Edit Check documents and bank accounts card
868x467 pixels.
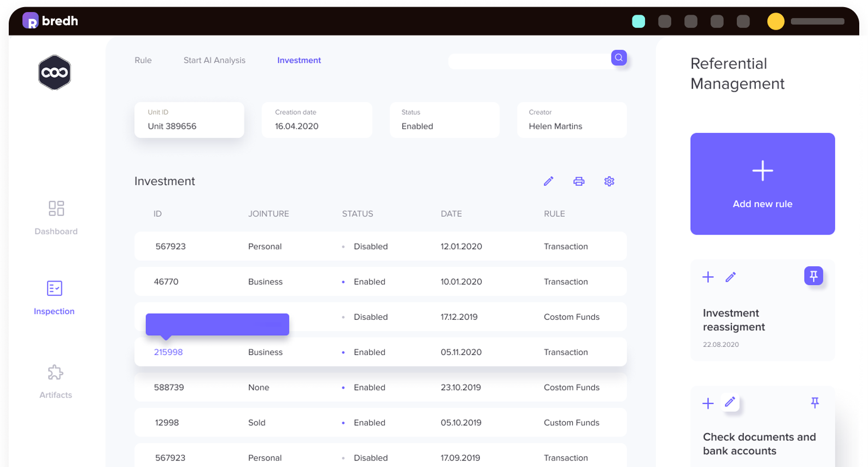730,403
